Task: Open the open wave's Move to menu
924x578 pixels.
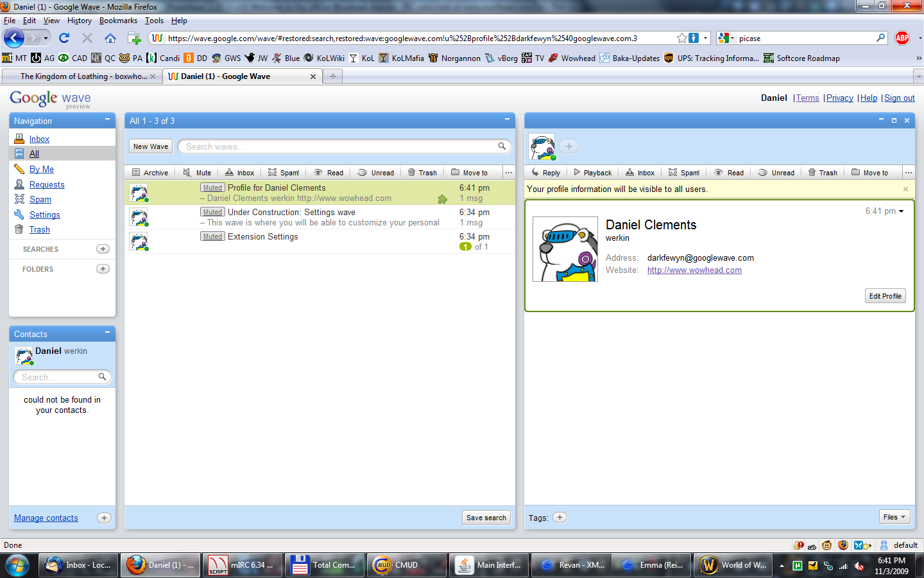Action: [869, 173]
